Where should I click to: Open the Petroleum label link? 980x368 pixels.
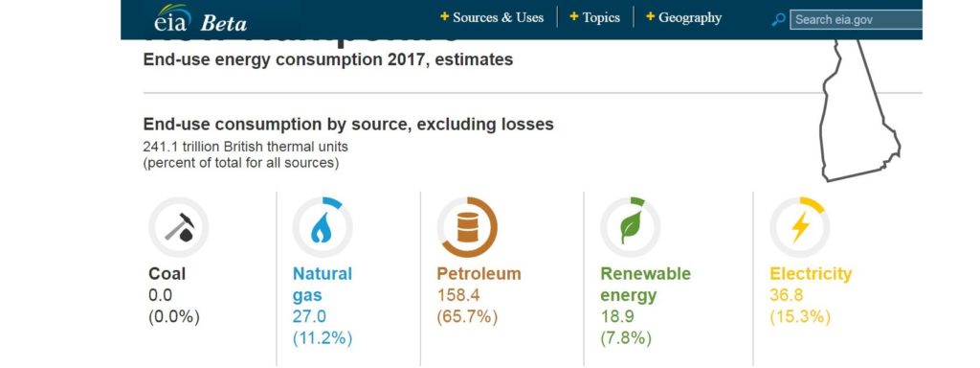(479, 274)
